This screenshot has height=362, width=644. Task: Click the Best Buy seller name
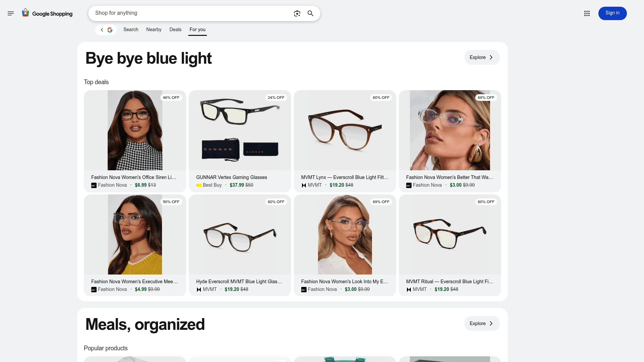click(212, 185)
